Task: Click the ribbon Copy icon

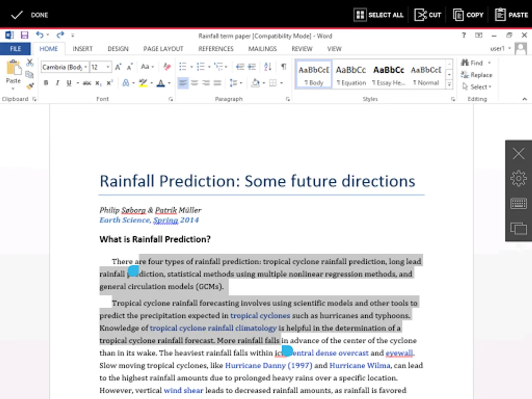Action: tap(30, 74)
